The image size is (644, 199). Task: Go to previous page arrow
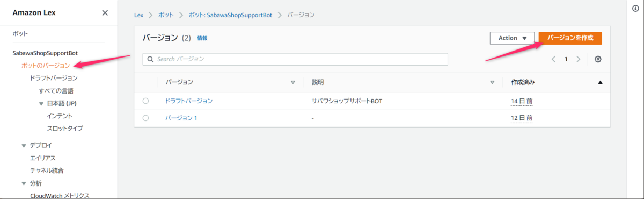tap(553, 59)
